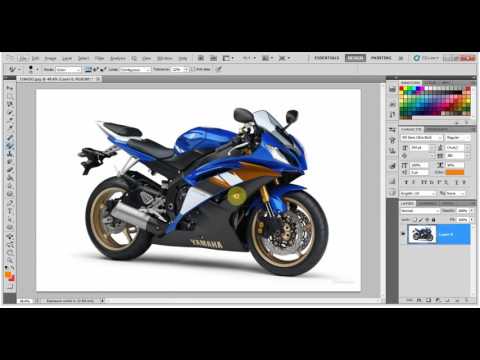The height and width of the screenshot is (360, 480).
Task: Switch to the Essentials workspace
Action: pos(327,58)
